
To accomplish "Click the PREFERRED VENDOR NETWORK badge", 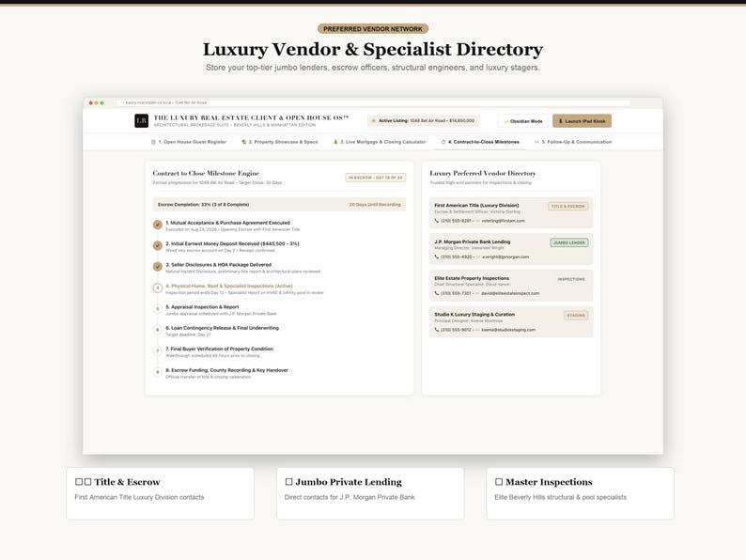I will pos(373,29).
